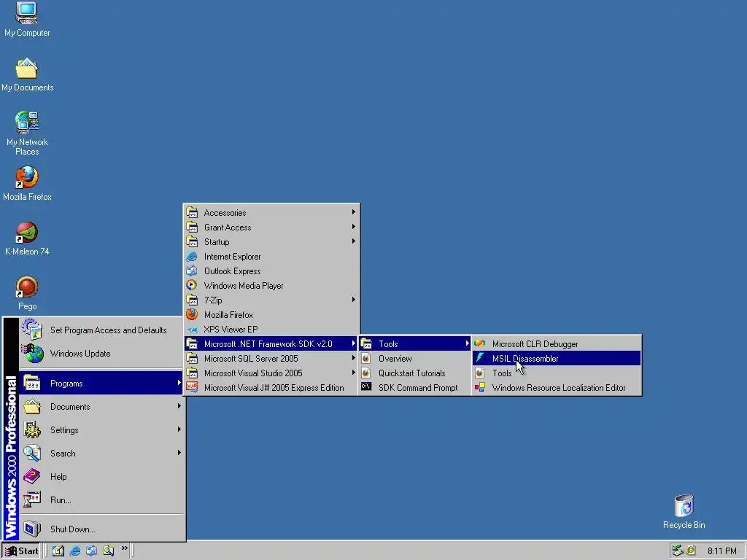747x560 pixels.
Task: Expand the Settings submenu
Action: tap(101, 430)
